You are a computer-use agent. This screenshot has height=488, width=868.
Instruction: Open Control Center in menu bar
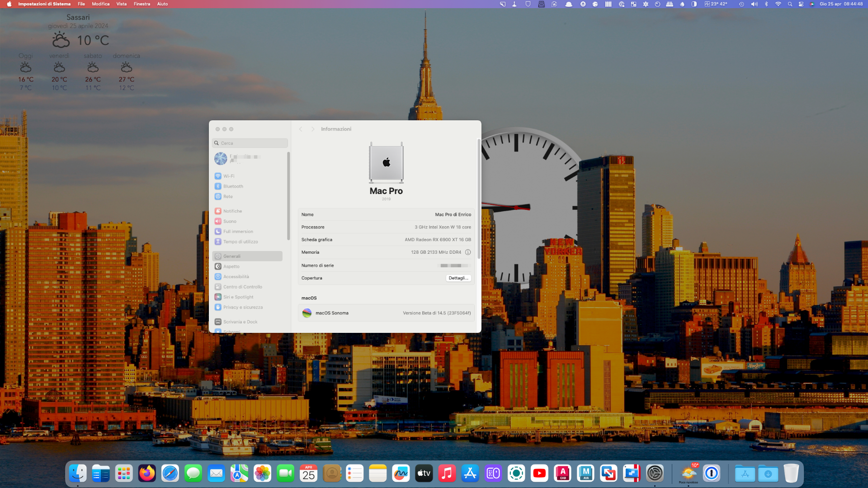click(801, 4)
